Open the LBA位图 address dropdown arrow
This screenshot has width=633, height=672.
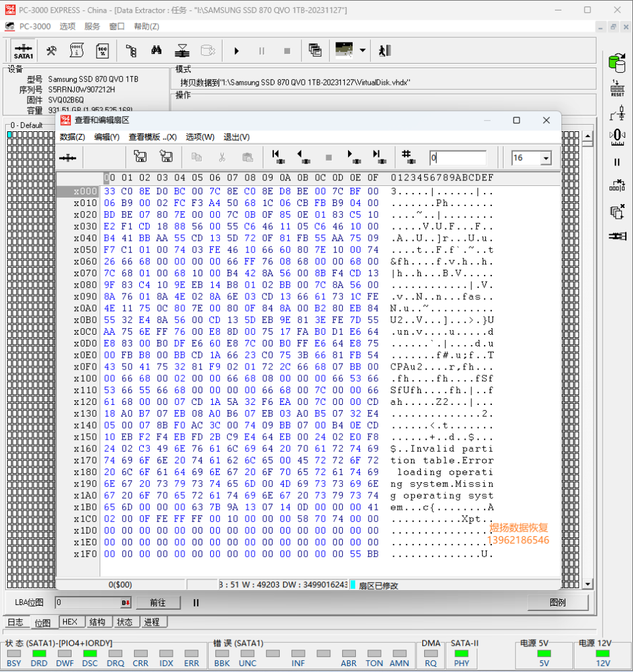click(x=125, y=602)
